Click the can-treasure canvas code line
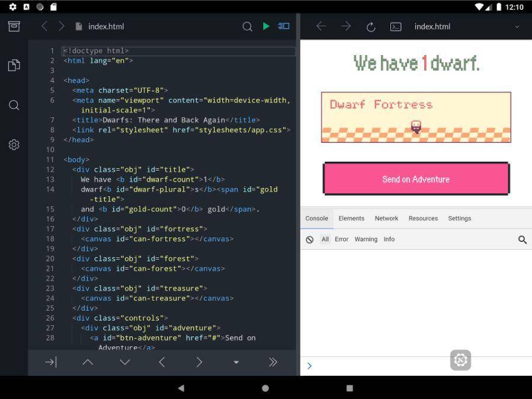The image size is (532, 399). tap(157, 298)
